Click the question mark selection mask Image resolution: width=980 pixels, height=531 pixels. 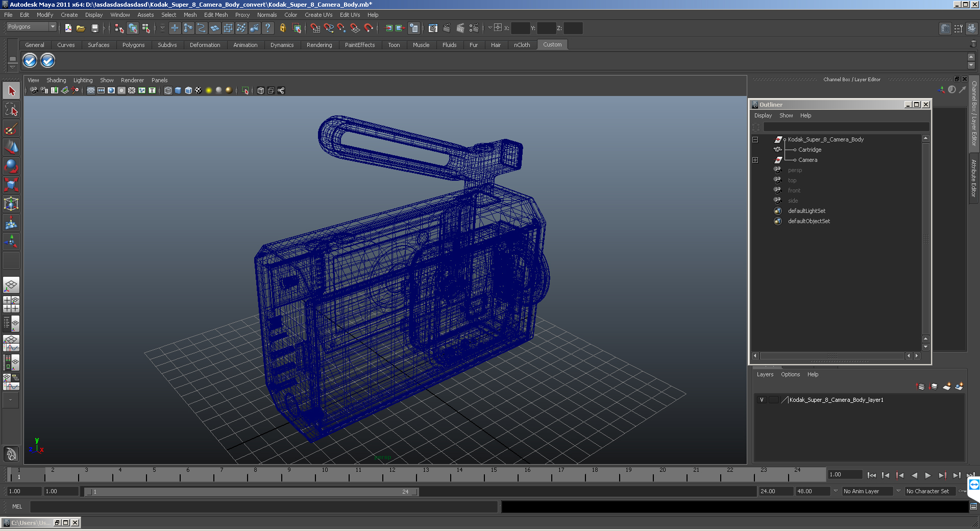click(x=267, y=28)
